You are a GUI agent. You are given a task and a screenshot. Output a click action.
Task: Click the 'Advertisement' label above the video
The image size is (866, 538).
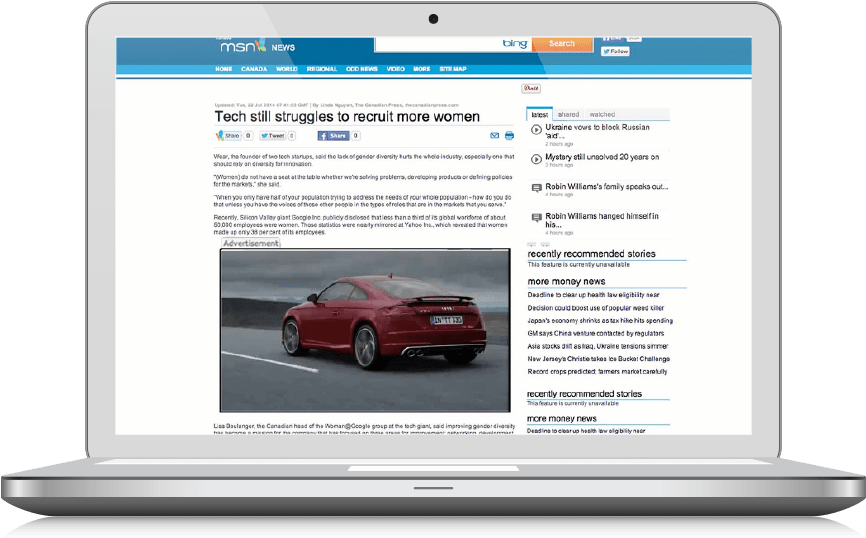click(251, 243)
